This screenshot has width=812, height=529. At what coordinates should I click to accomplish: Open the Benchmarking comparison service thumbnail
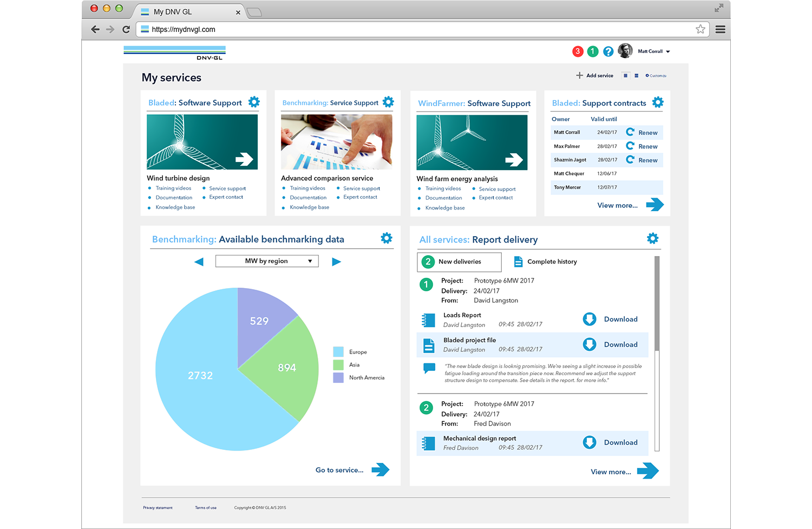336,142
